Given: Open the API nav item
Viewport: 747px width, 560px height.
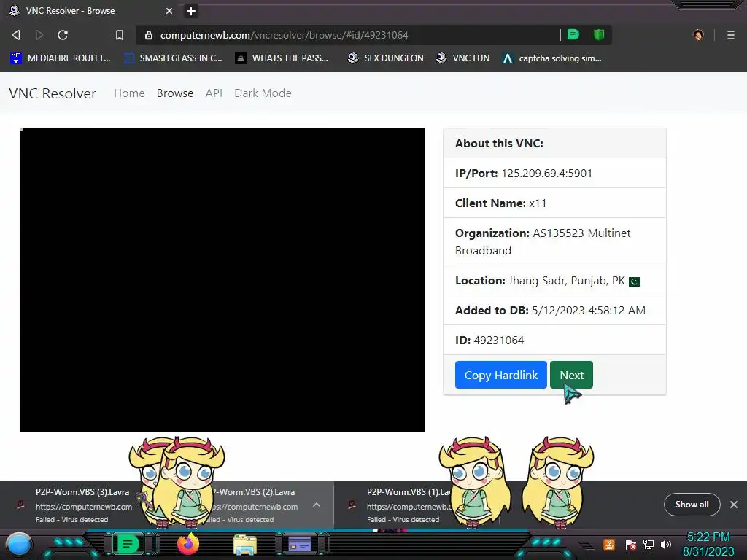Looking at the screenshot, I should pyautogui.click(x=214, y=93).
